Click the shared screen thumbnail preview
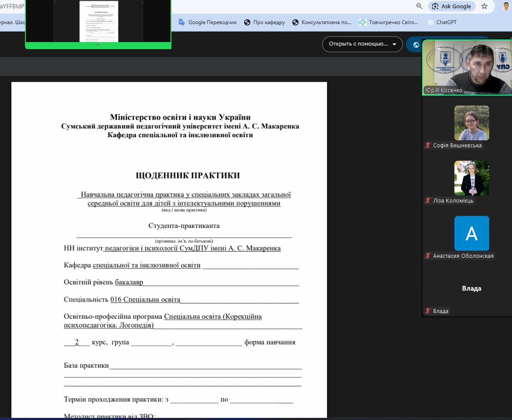 tap(98, 21)
